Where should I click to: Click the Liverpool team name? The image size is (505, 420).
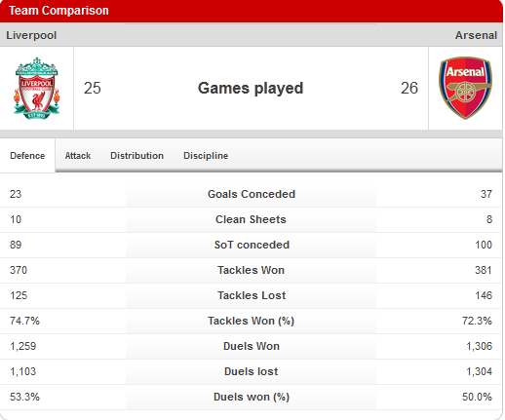pyautogui.click(x=31, y=35)
